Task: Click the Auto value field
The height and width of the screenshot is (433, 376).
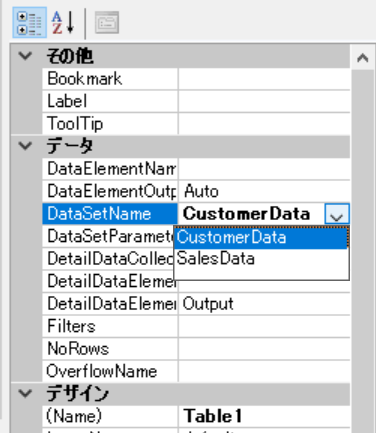Action: click(264, 191)
